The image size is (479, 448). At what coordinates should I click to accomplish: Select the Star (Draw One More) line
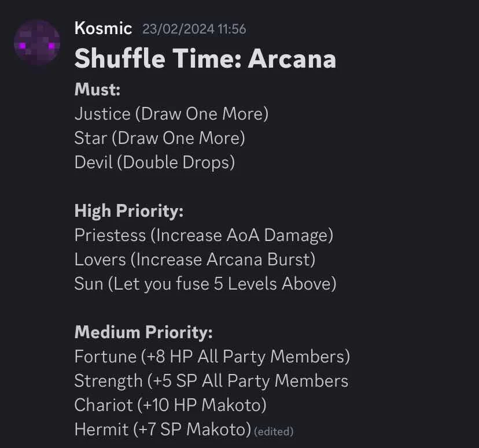(x=160, y=138)
